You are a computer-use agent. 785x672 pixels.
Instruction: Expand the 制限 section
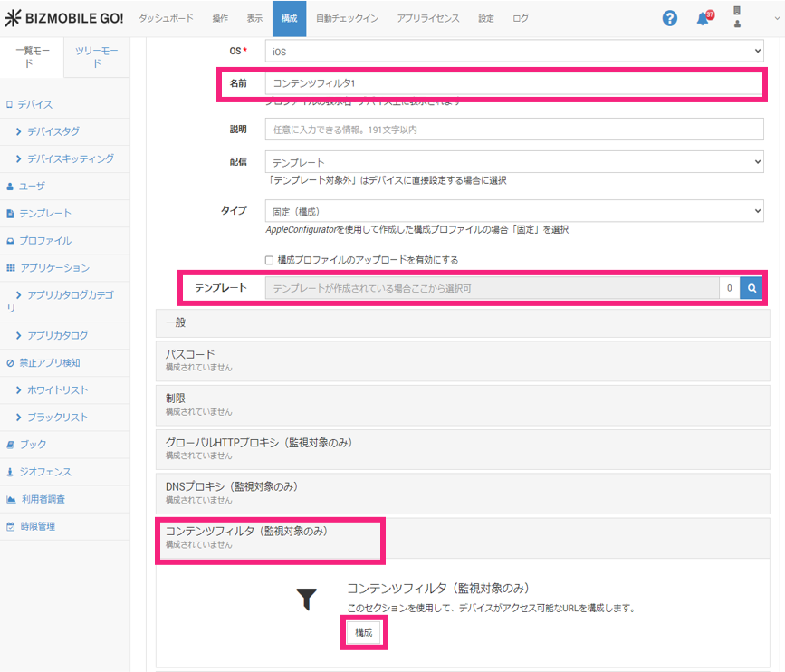pos(463,404)
